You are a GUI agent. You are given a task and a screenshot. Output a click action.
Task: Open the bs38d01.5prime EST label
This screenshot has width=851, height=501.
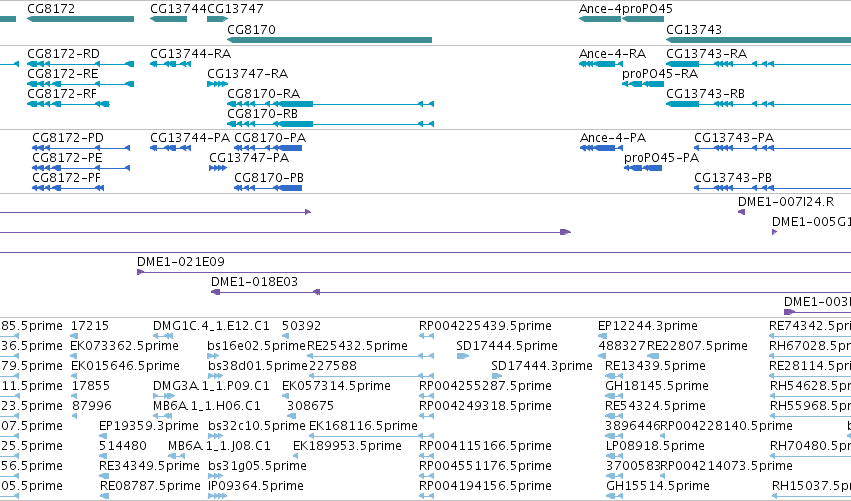click(258, 366)
